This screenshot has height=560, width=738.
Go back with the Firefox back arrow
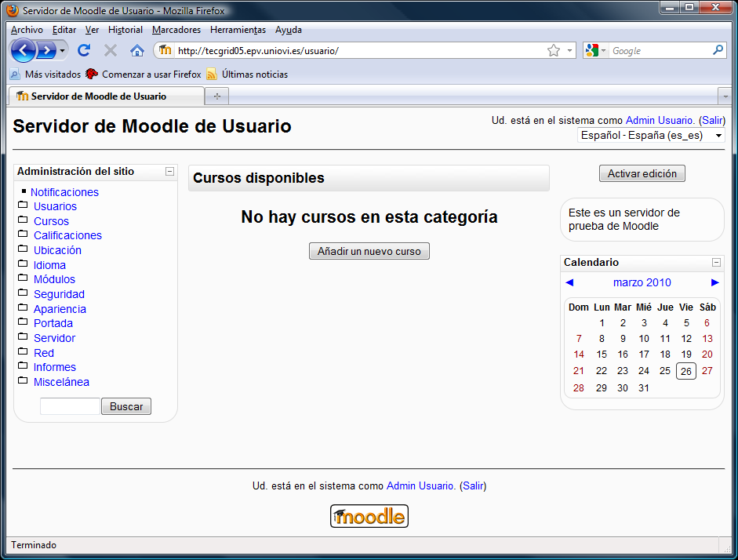23,50
